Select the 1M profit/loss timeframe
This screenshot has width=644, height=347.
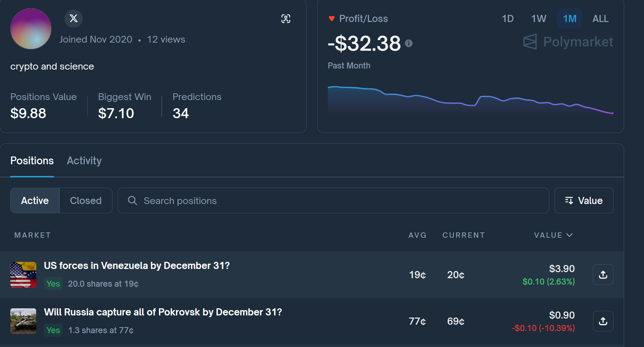pos(569,18)
